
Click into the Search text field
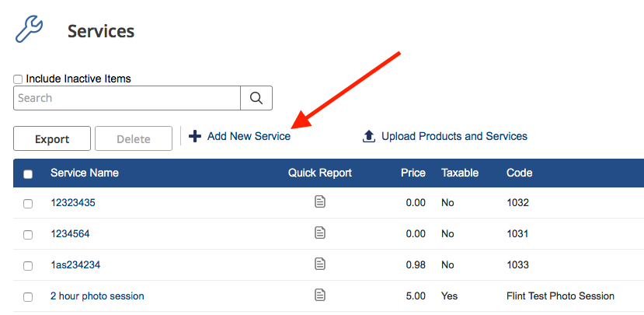pyautogui.click(x=127, y=98)
